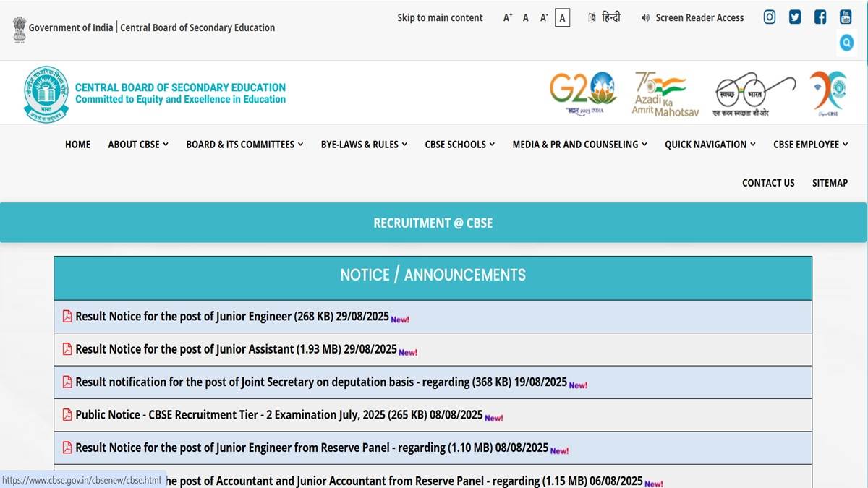Click the Azadi Ka Amrit Mahotsav logo

pyautogui.click(x=665, y=93)
